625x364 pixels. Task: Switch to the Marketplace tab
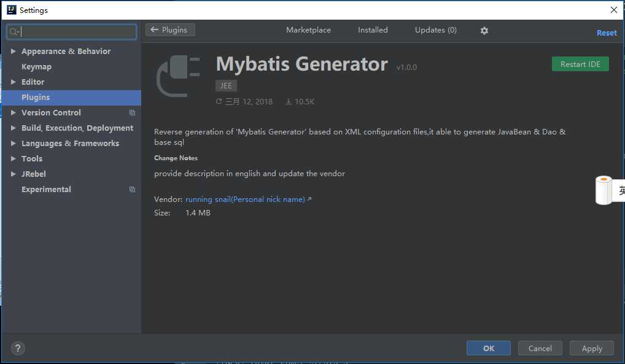coord(308,30)
